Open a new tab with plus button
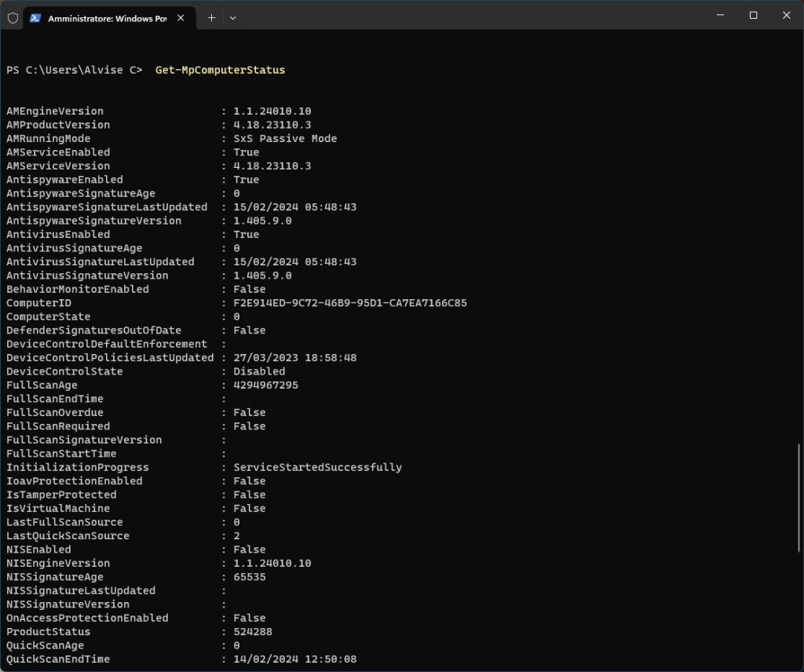Image resolution: width=804 pixels, height=672 pixels. (211, 17)
